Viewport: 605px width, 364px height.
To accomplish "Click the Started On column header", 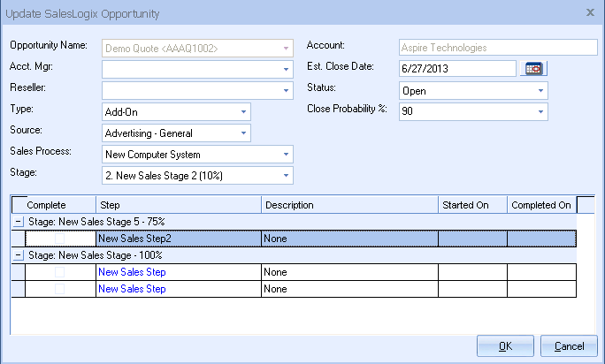I will click(472, 205).
